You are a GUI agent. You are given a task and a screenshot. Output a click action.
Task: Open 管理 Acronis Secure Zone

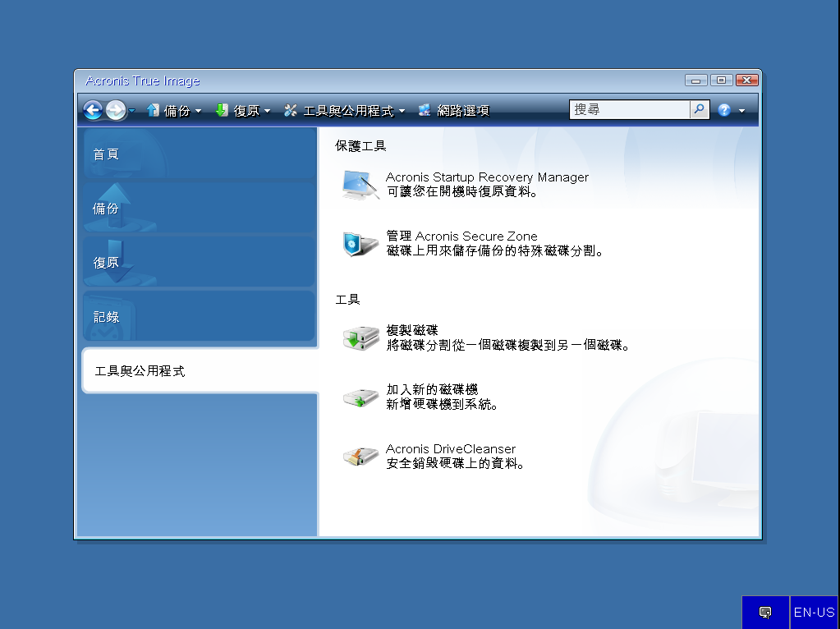point(461,236)
